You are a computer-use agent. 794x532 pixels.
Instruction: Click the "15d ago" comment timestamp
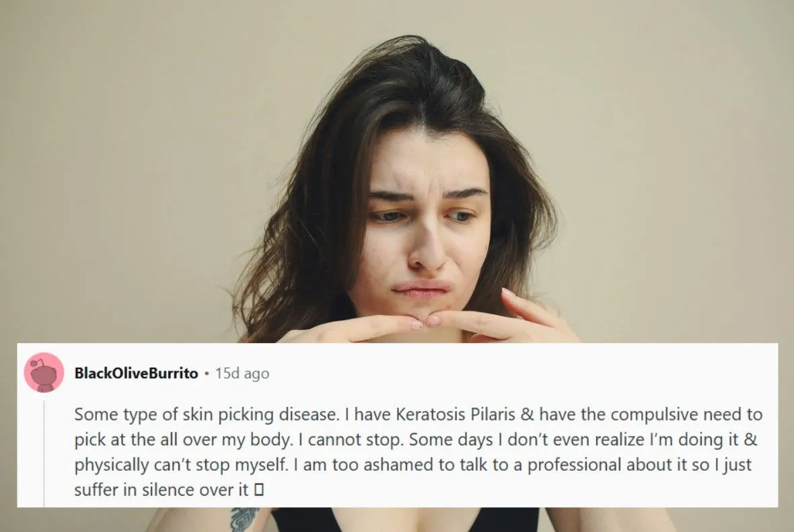click(x=242, y=373)
